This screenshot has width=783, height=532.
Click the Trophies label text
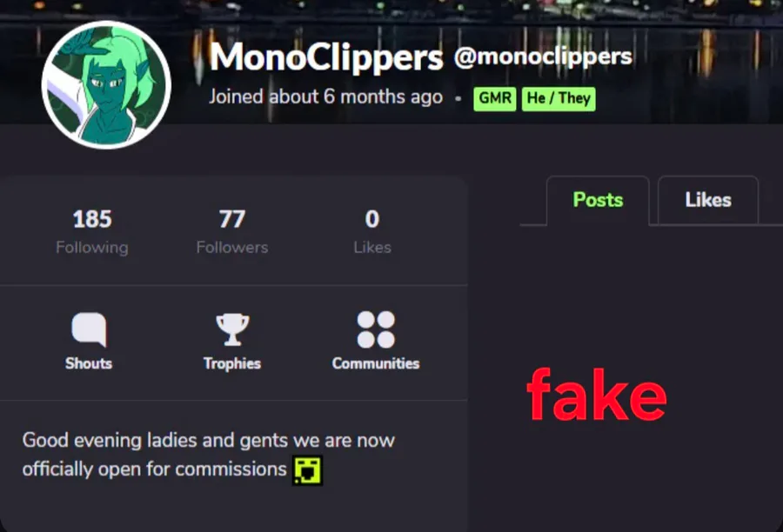coord(232,363)
